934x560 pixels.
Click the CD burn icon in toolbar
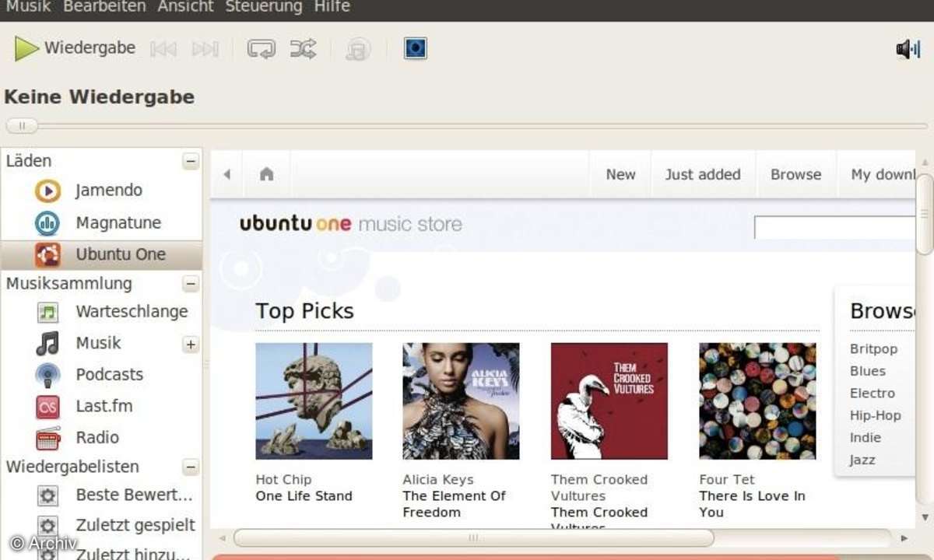point(358,49)
